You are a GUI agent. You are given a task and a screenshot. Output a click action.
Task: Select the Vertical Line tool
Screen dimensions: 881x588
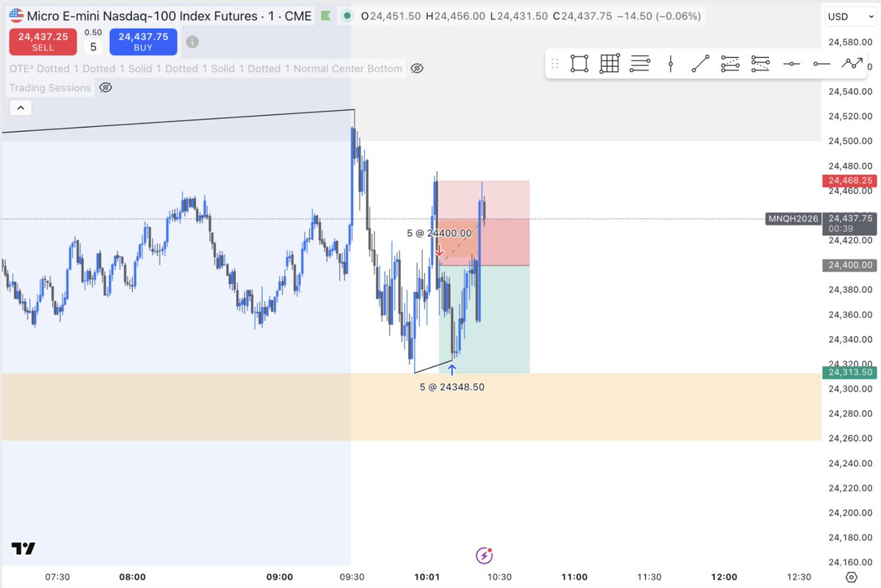click(670, 64)
